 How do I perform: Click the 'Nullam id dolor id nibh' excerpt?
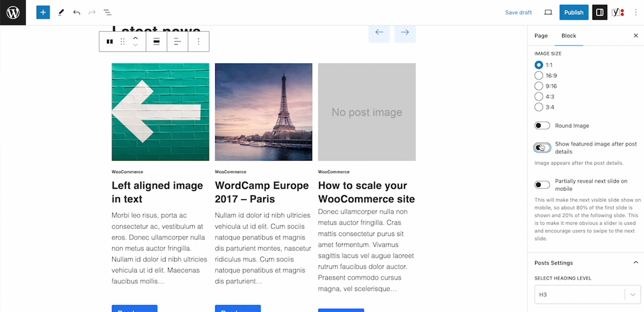[x=263, y=248]
